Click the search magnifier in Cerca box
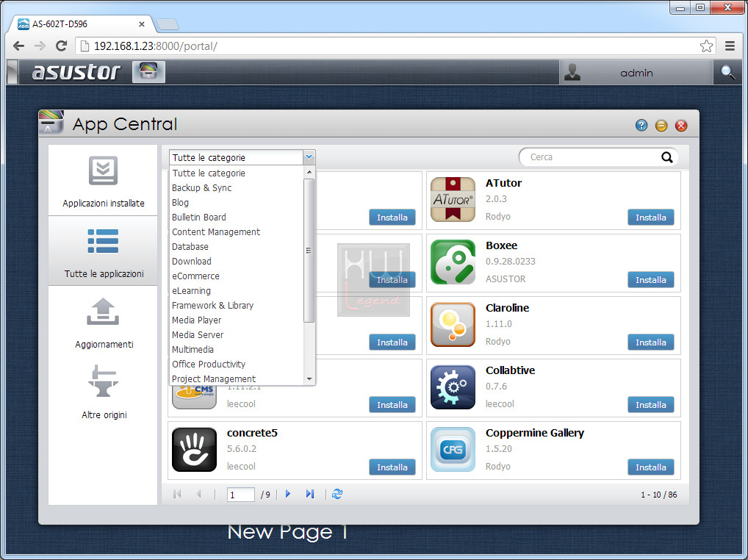748x560 pixels. pyautogui.click(x=667, y=157)
